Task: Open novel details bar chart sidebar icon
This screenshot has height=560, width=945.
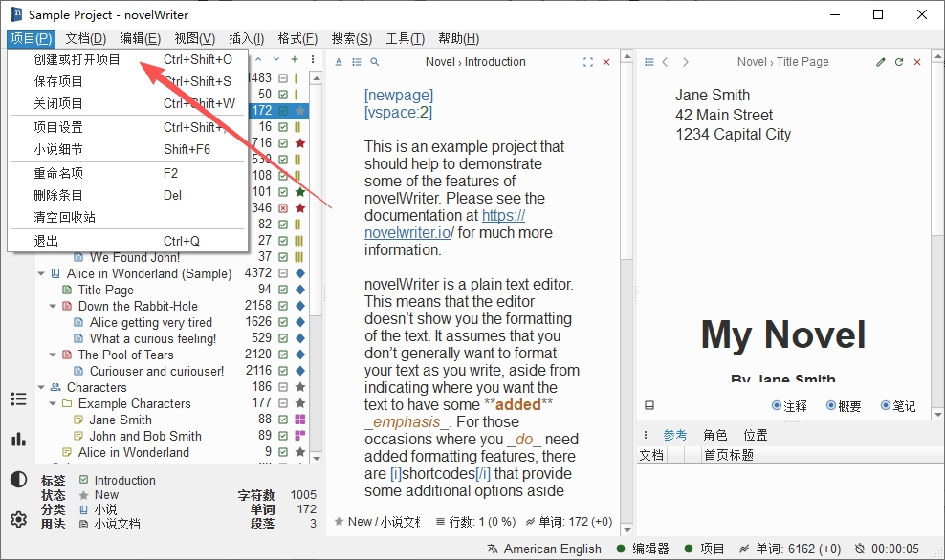Action: (19, 439)
